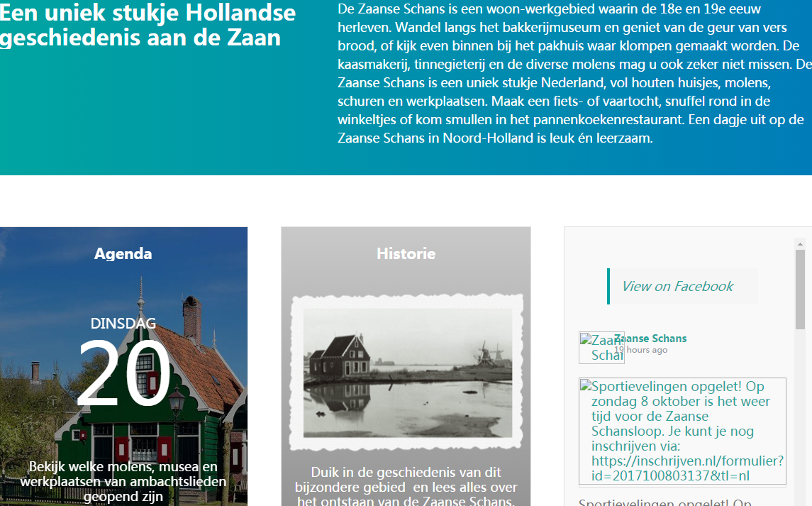Click the View on Facebook link

click(x=677, y=287)
